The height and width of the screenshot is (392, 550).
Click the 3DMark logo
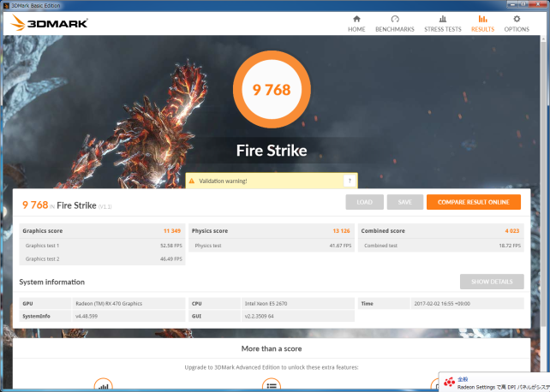(49, 23)
